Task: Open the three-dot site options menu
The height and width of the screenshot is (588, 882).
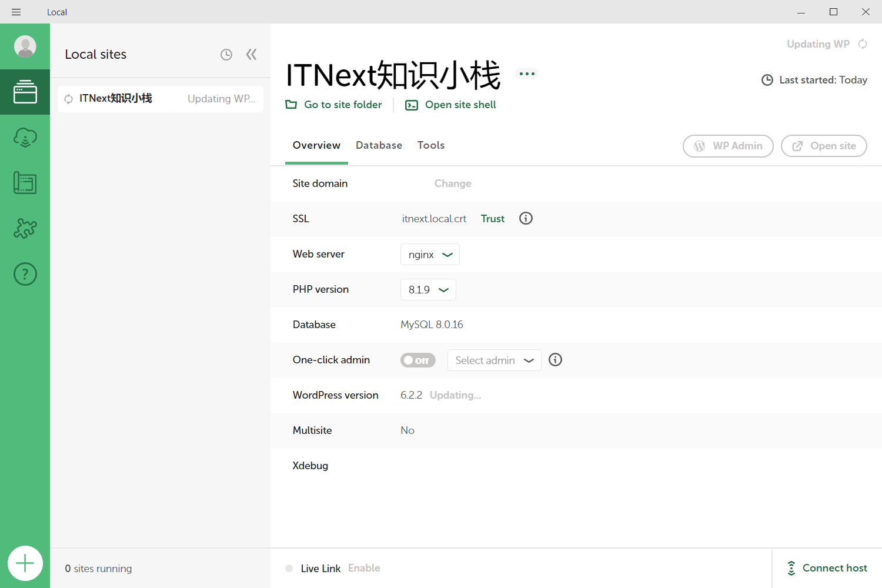Action: pos(527,73)
